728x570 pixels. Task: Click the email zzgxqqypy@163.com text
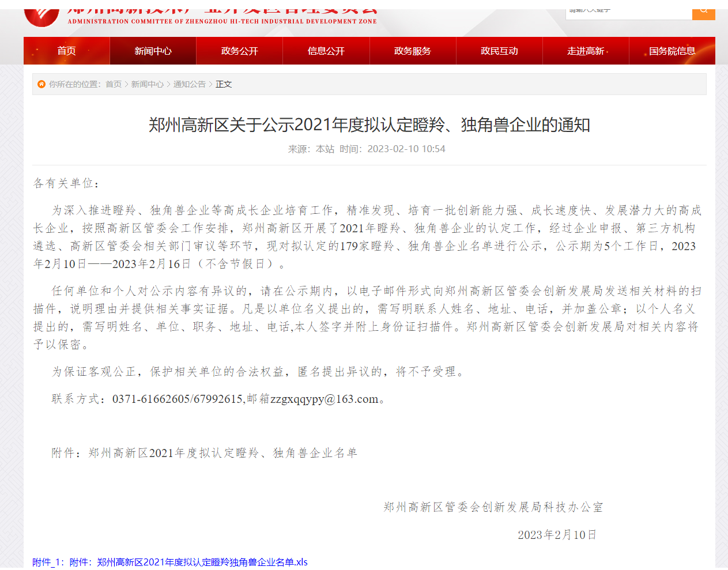pos(325,399)
